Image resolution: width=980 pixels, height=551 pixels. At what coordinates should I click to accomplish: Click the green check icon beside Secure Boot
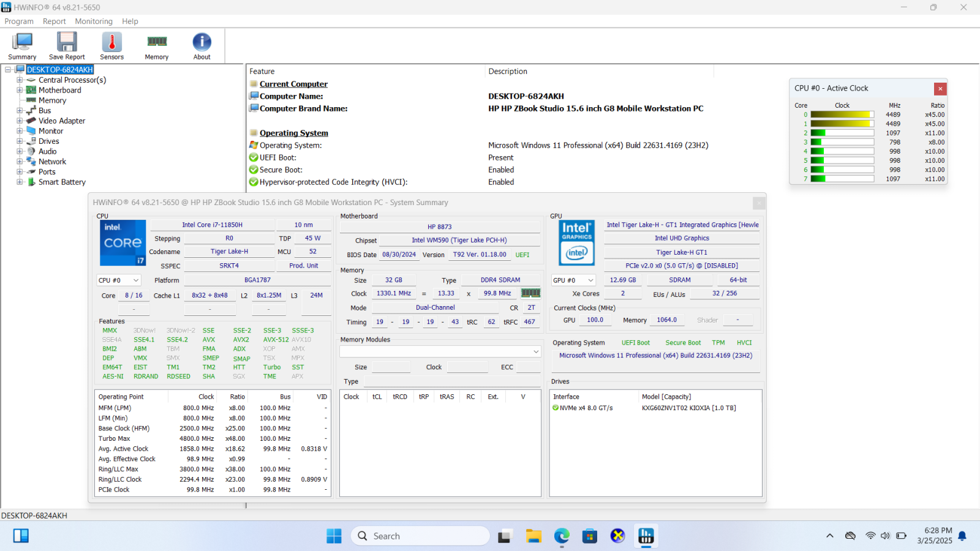click(254, 170)
